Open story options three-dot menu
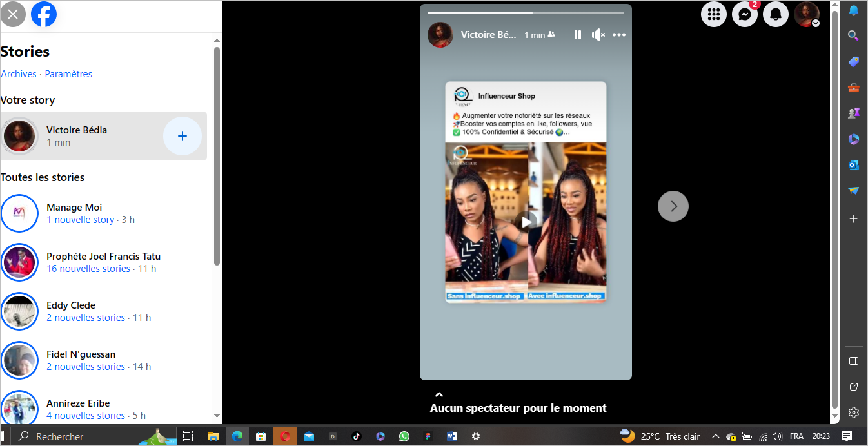This screenshot has height=446, width=868. [x=619, y=35]
